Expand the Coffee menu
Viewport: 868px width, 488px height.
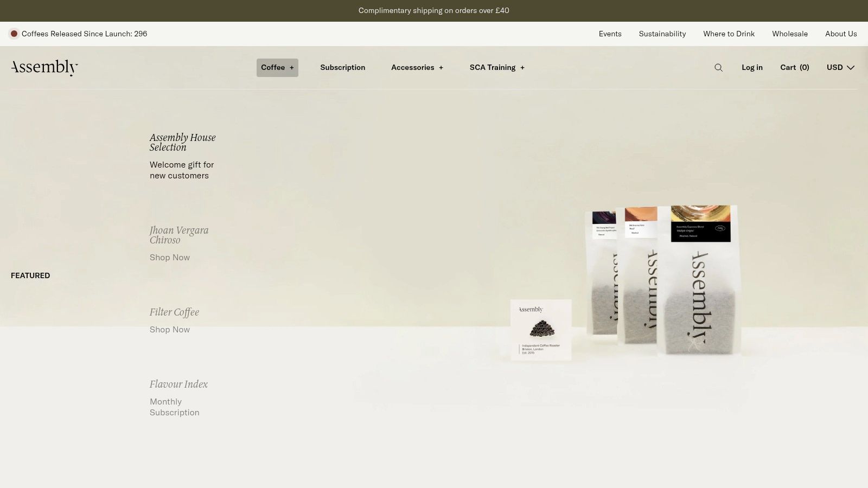(x=277, y=68)
